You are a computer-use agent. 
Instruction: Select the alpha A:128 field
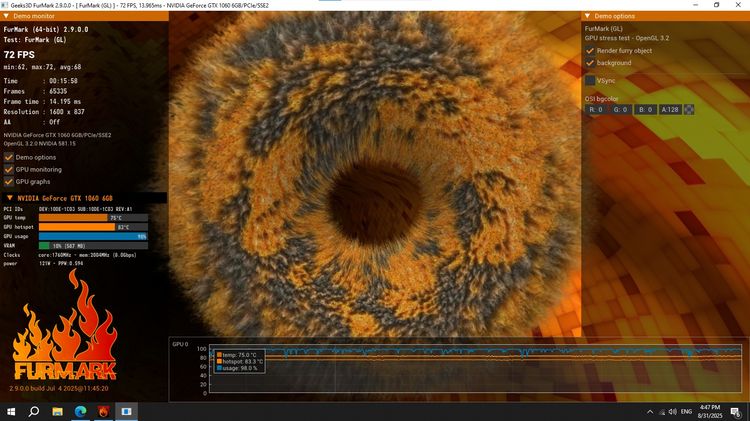tap(670, 110)
